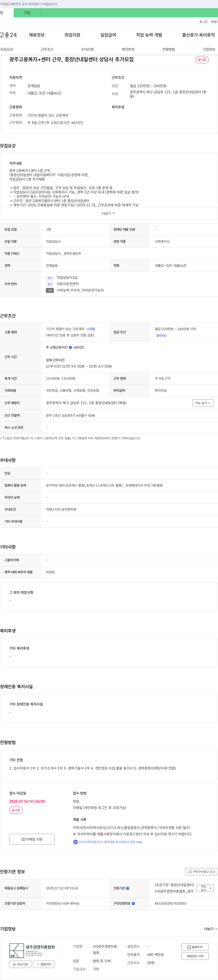The height and width of the screenshot is (980, 218).
Task: Jump to 모집요강 section tab
Action: 6,49
